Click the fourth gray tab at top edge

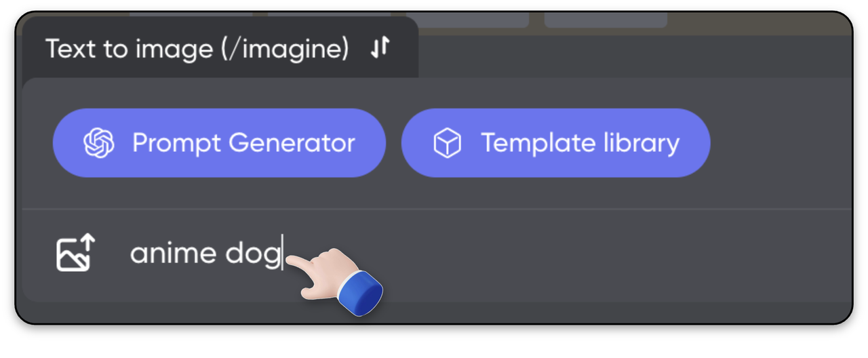606,19
